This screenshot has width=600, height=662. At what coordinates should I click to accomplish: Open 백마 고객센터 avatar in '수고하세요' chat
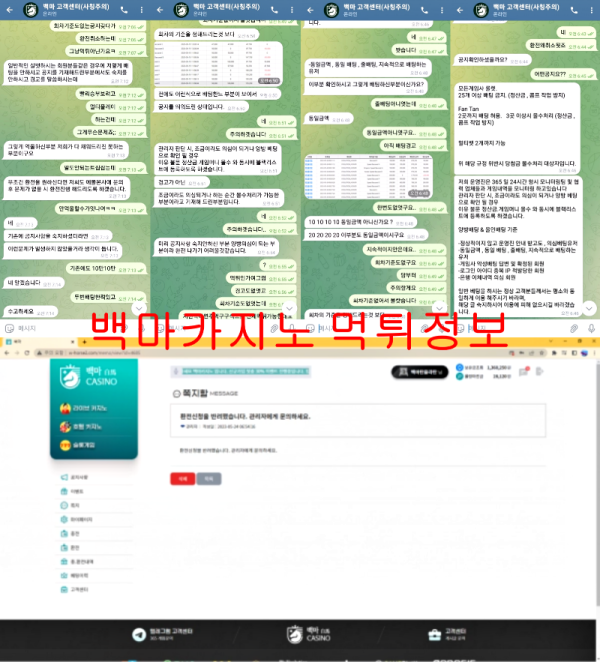point(31,10)
